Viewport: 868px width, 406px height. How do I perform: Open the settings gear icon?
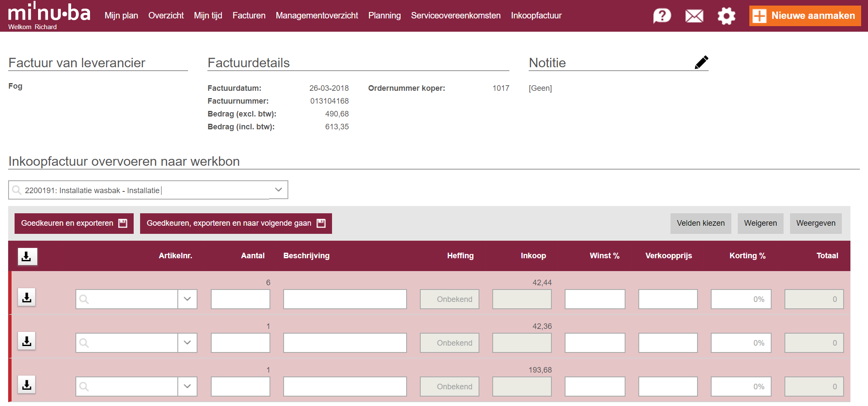(x=726, y=16)
